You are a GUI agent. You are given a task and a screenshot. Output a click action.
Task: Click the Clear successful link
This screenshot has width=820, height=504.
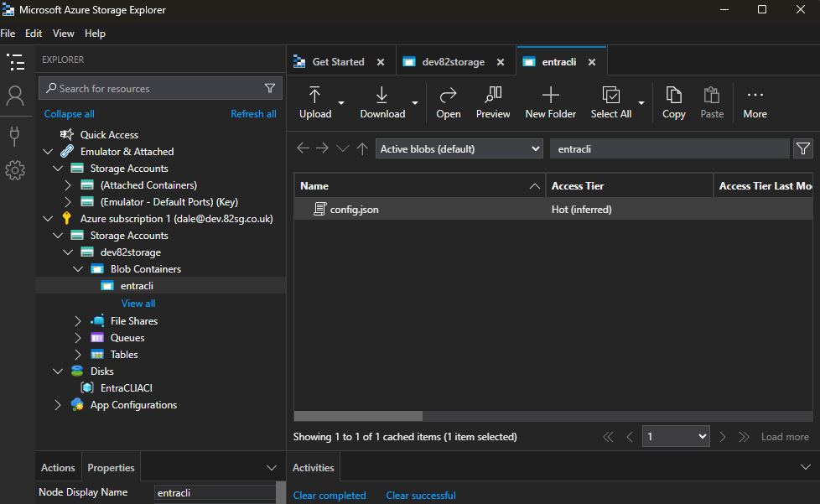point(421,495)
